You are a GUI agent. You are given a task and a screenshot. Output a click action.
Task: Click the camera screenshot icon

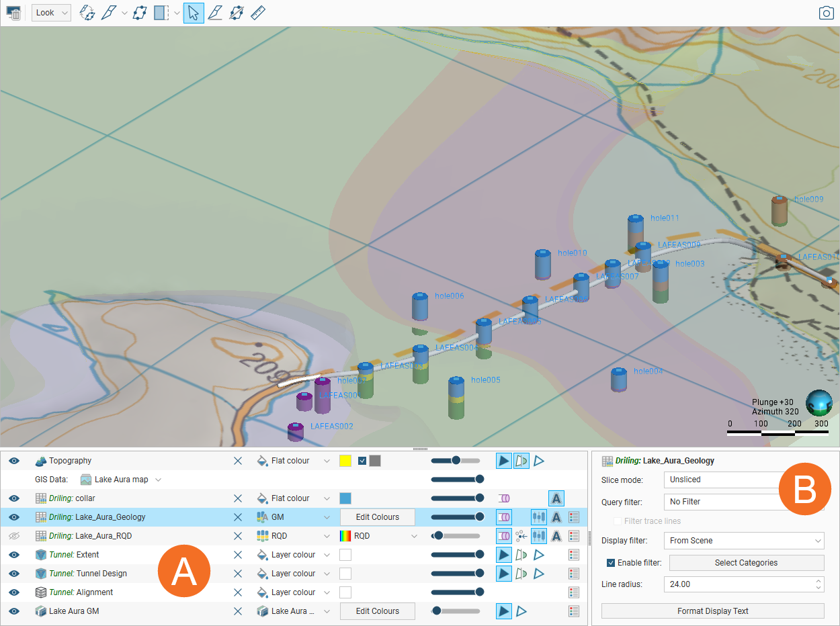tap(826, 13)
